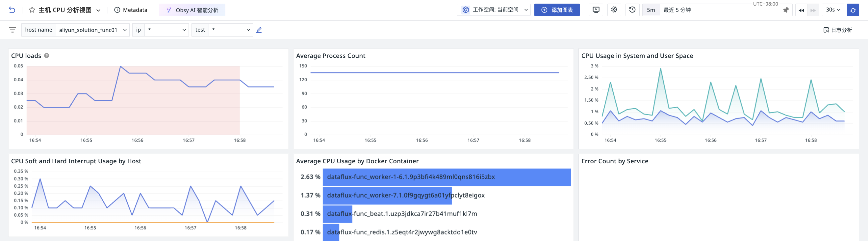
Task: Expand the 主机 CPU 分析视图 title dropdown
Action: click(98, 10)
